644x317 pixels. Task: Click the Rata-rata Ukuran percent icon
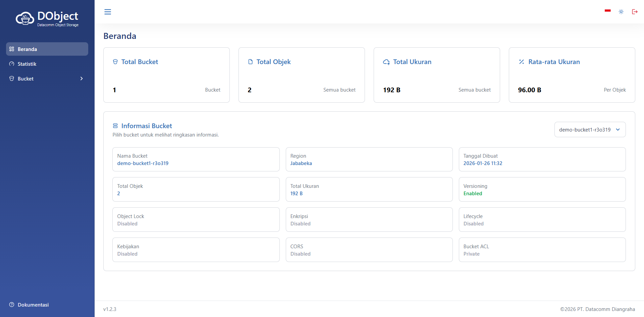click(x=522, y=62)
